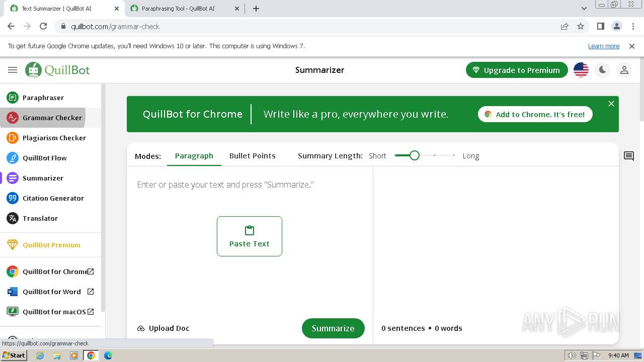Open Grammar Checker in sidebar
The height and width of the screenshot is (362, 644).
pyautogui.click(x=50, y=118)
